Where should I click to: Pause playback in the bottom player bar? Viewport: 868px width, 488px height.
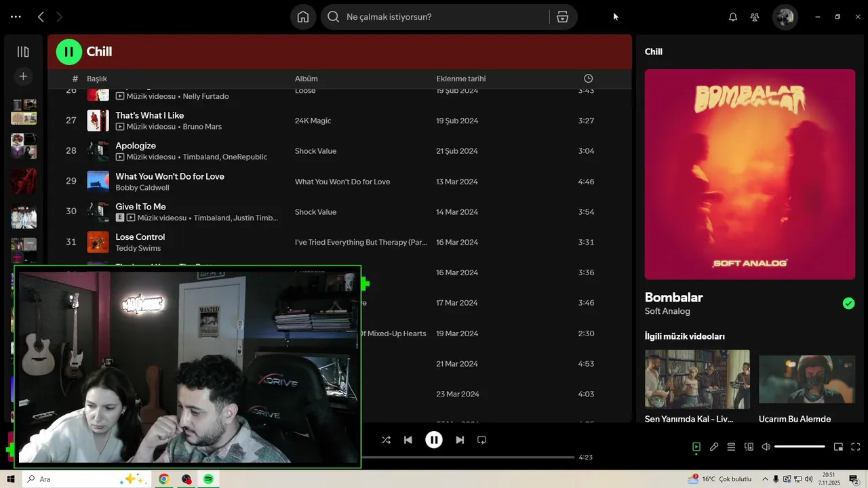pos(434,440)
